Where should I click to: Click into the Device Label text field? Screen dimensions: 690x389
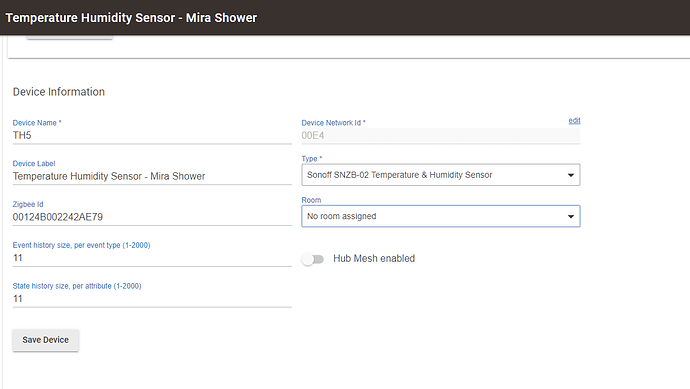(x=152, y=176)
